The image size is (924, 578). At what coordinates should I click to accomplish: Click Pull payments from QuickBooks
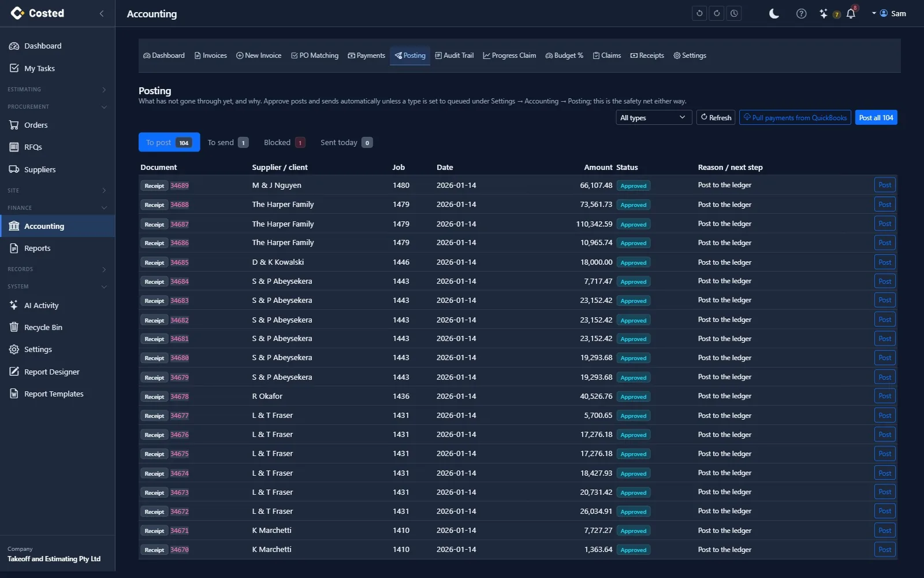(x=795, y=117)
